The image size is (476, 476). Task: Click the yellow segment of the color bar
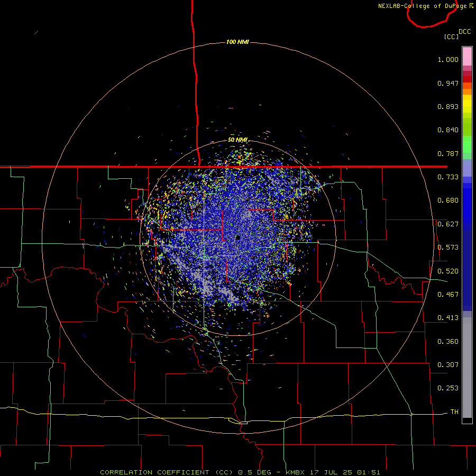[x=467, y=105]
